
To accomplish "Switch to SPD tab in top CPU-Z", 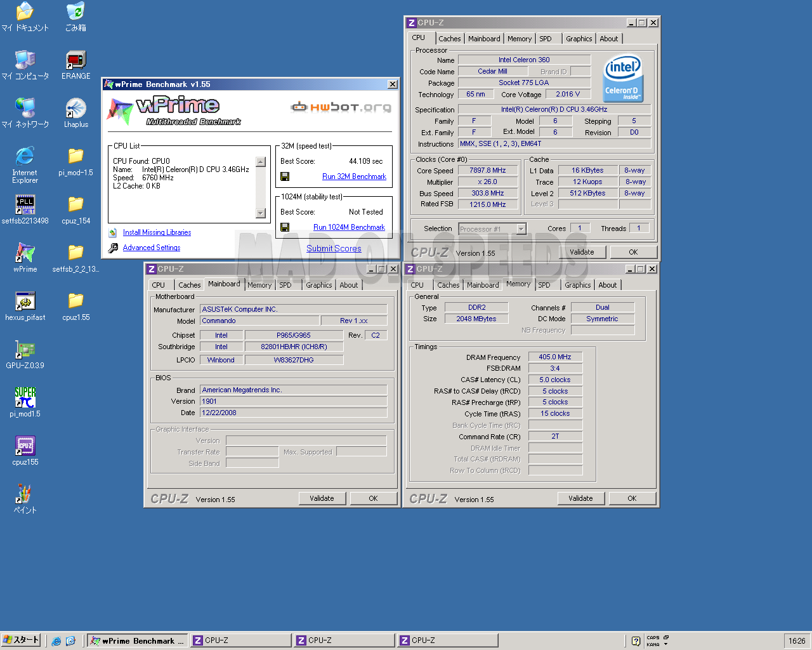I will tap(546, 39).
